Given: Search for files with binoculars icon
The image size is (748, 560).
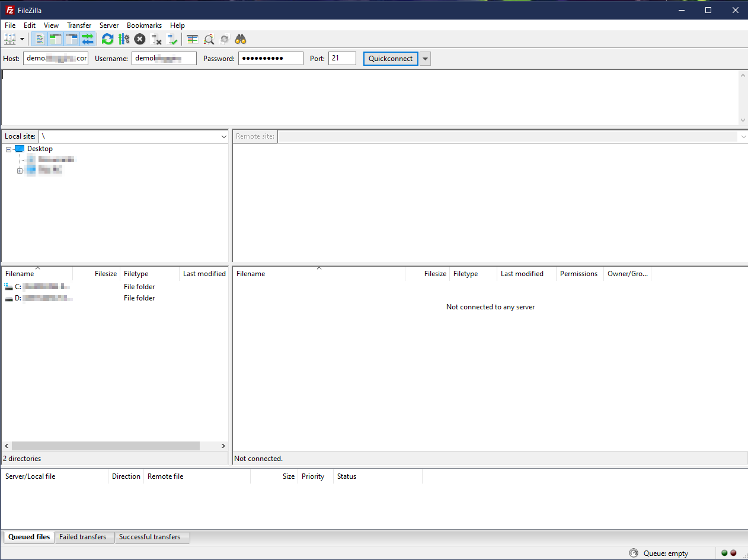Looking at the screenshot, I should point(241,39).
